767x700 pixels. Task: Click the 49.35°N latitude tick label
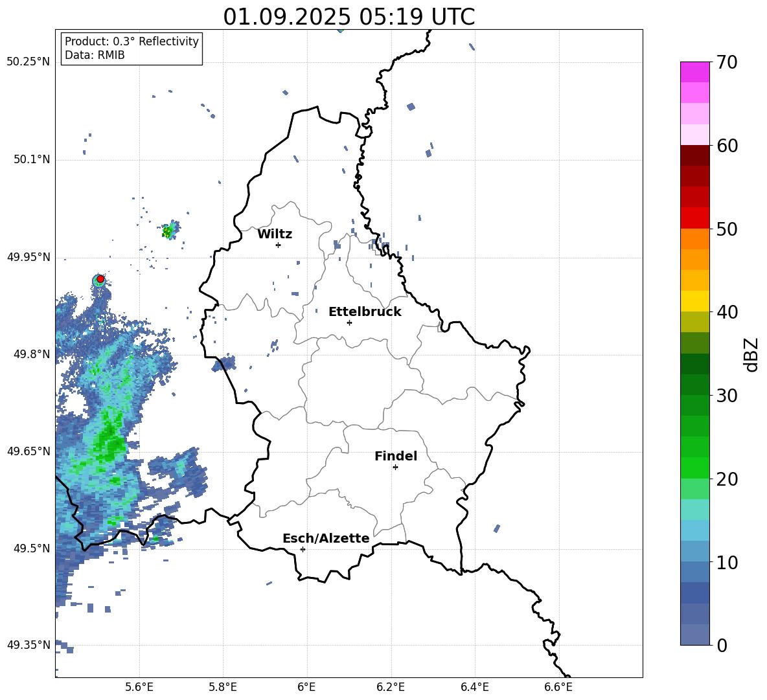point(29,645)
